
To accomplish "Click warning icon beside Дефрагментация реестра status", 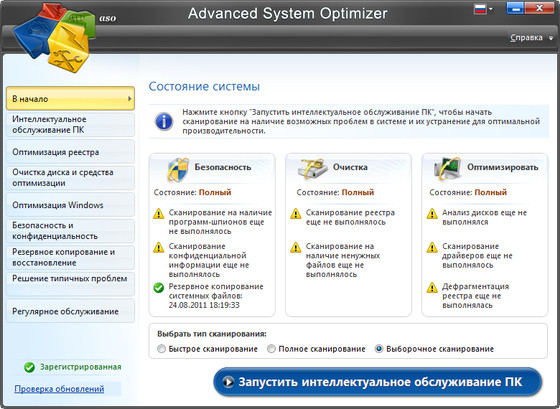I will tap(432, 287).
